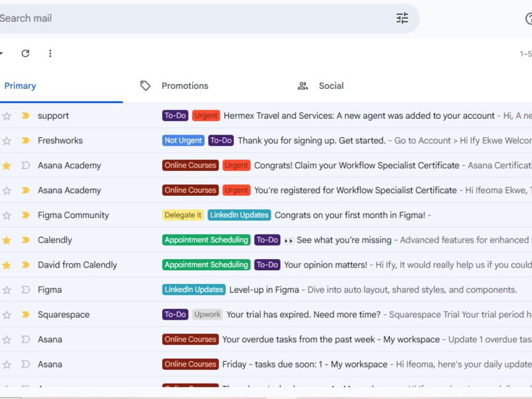Toggle importance marker on Figma Community email

tap(26, 215)
